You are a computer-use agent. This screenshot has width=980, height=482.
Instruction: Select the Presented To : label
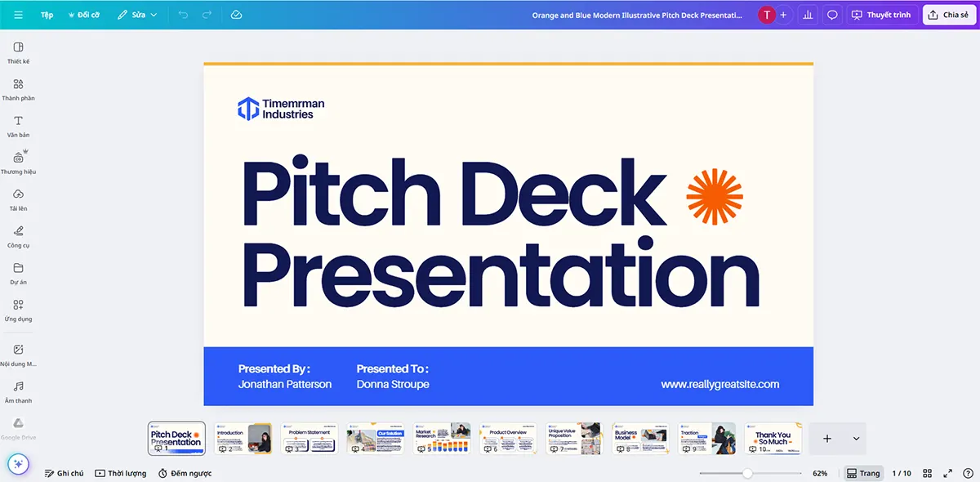click(393, 368)
